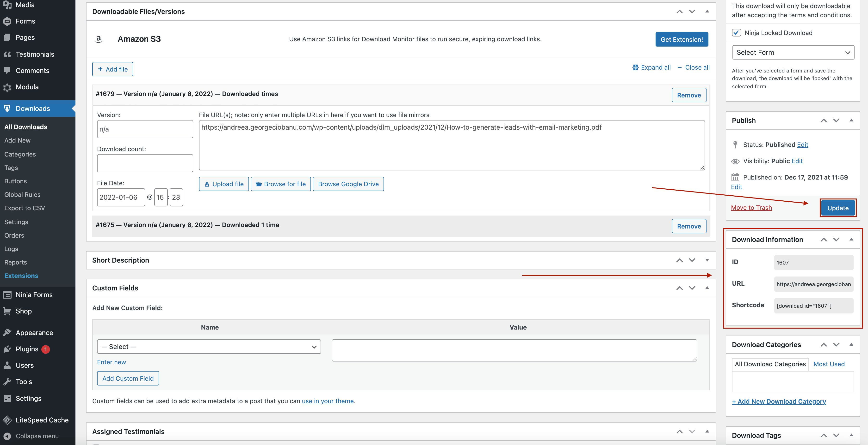Click the Ninja Forms sidebar icon
Image resolution: width=868 pixels, height=445 pixels.
(8, 294)
